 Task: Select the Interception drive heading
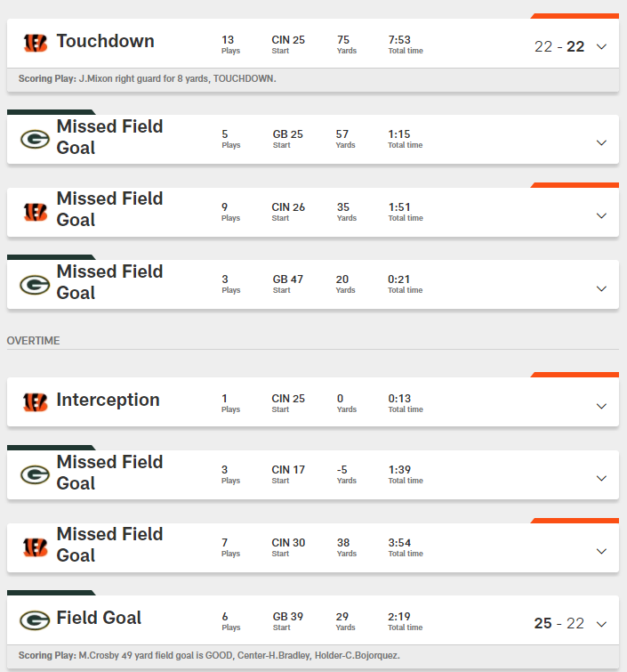click(x=108, y=401)
